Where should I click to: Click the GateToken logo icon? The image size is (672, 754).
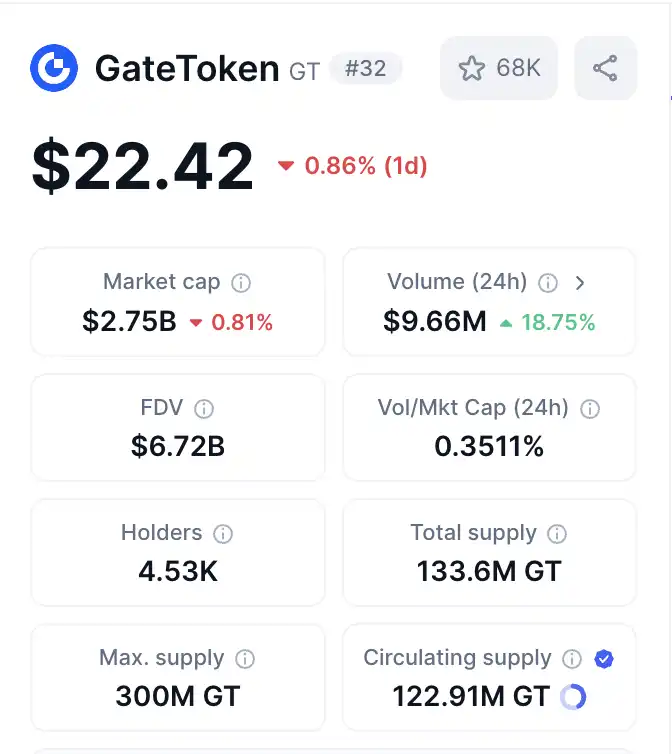coord(54,67)
